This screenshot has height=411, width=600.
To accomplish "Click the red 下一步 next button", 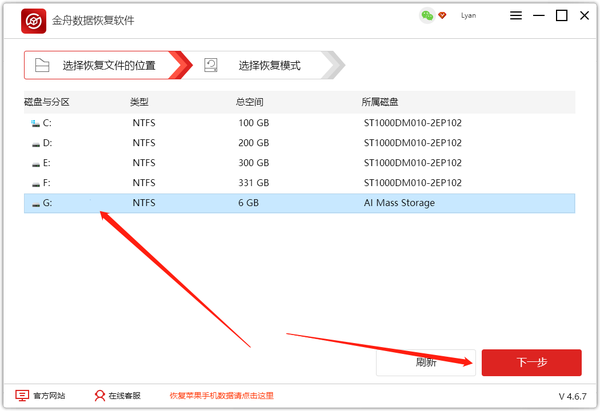I will coord(532,362).
